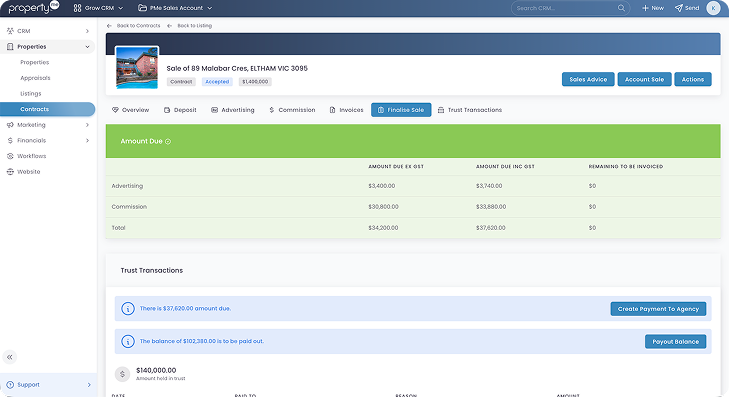Viewport: 729px width, 397px height.
Task: Go Back to Contracts link
Action: tap(133, 26)
